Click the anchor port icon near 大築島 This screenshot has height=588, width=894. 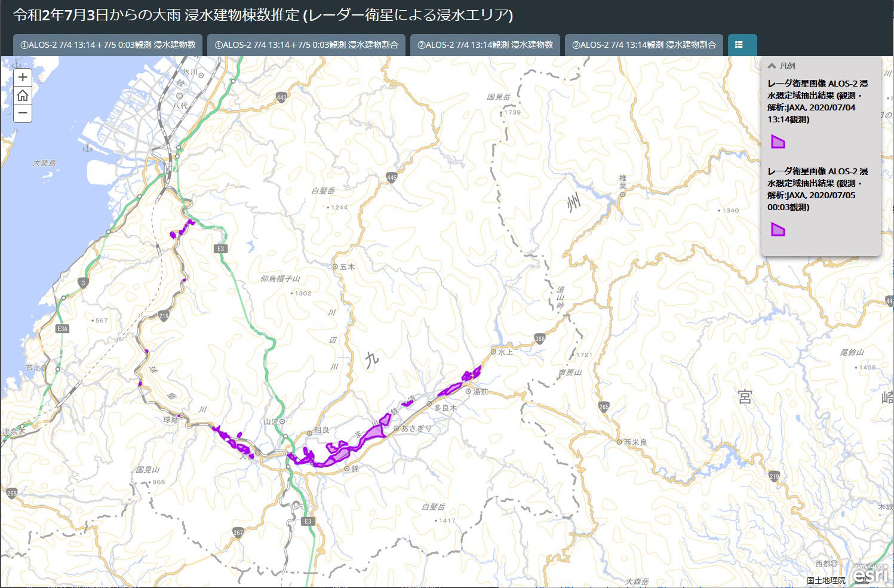88,147
